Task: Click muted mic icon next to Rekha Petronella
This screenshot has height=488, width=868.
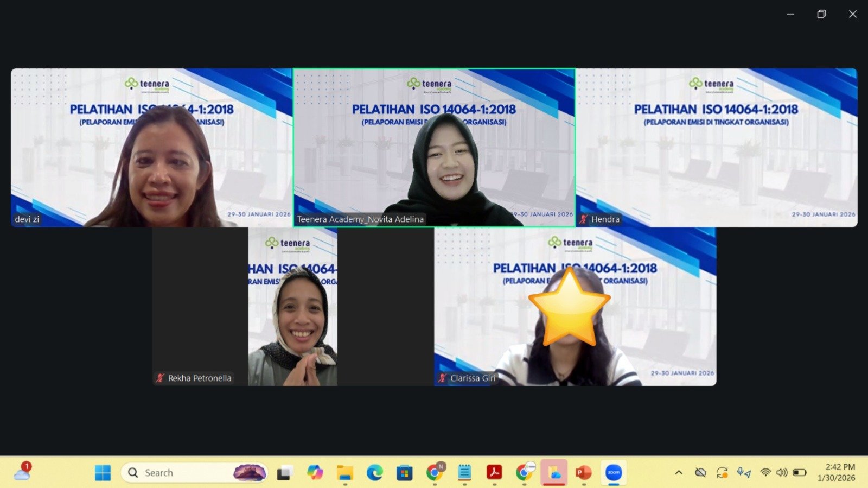Action: click(160, 378)
